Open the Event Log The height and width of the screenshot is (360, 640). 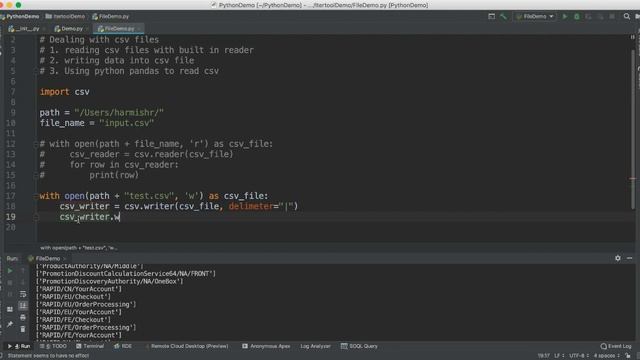click(x=616, y=346)
